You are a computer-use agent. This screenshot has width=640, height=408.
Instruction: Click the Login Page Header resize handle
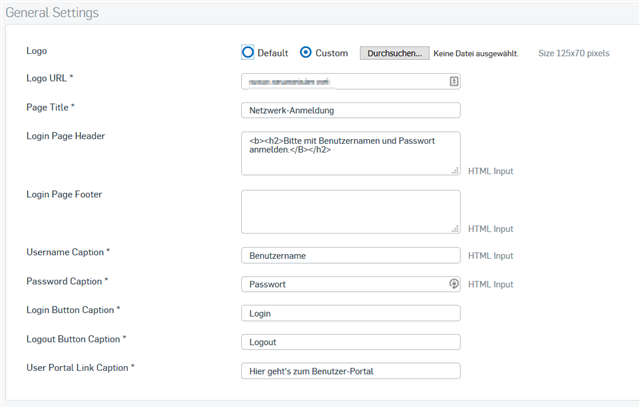click(x=455, y=171)
